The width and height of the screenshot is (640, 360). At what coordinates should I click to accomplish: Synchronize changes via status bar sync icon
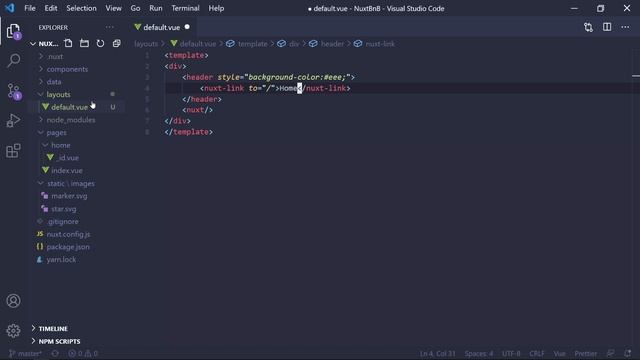tap(55, 353)
